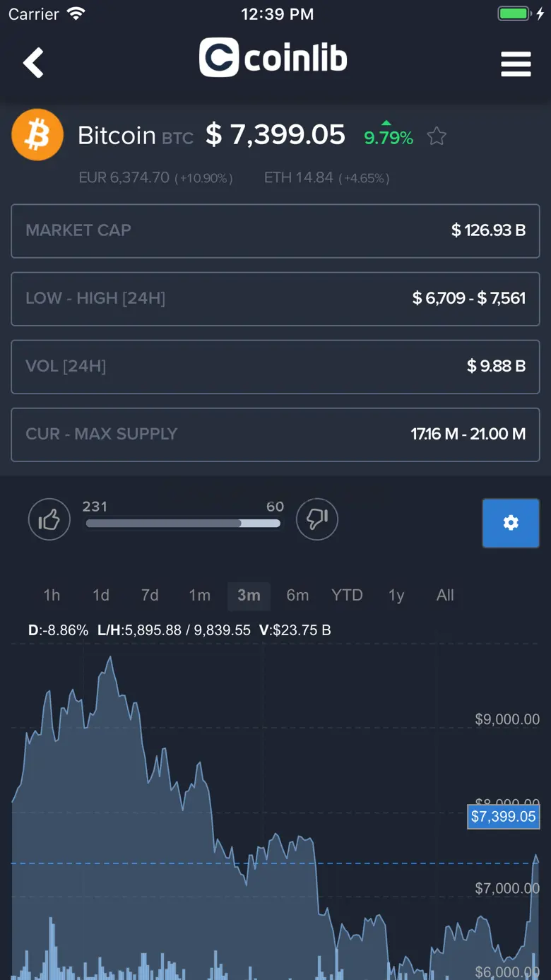Image resolution: width=551 pixels, height=980 pixels.
Task: Tap the back arrow icon
Action: click(33, 63)
